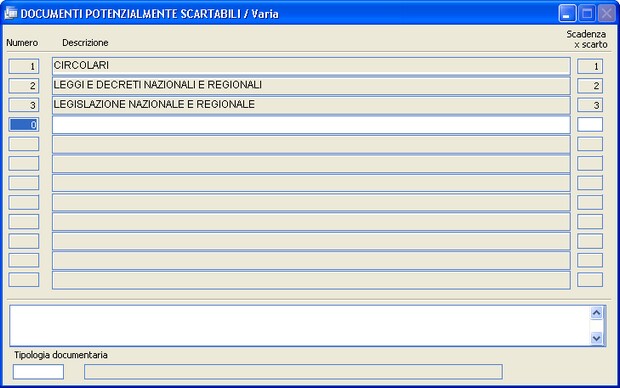Minimize the Documenti potenzialmente scartabili window
Viewport: 620px width, 388px height.
click(x=567, y=13)
